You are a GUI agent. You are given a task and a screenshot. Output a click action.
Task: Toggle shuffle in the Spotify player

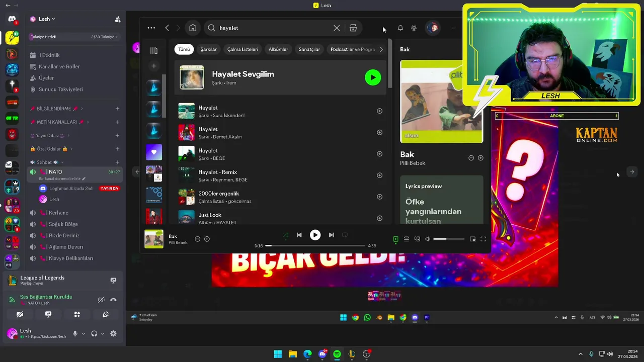(x=286, y=235)
